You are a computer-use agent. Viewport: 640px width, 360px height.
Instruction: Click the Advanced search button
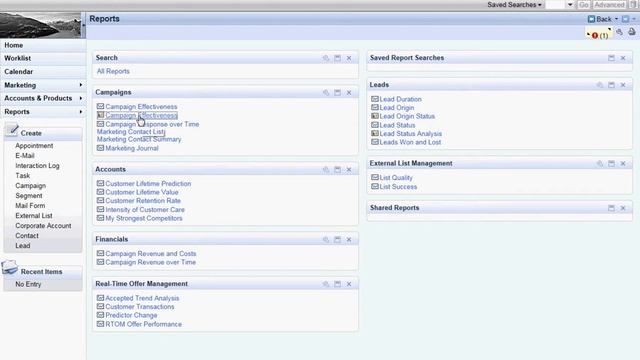pyautogui.click(x=609, y=5)
